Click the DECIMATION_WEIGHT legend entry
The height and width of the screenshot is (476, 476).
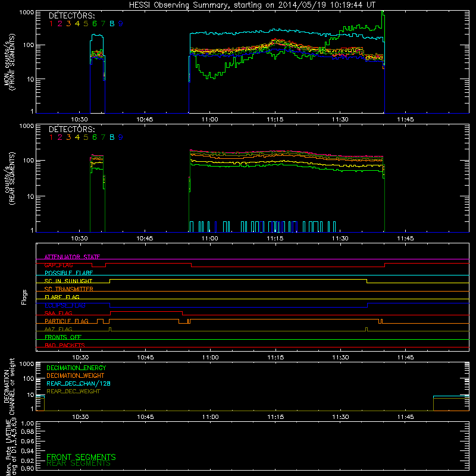tap(76, 376)
